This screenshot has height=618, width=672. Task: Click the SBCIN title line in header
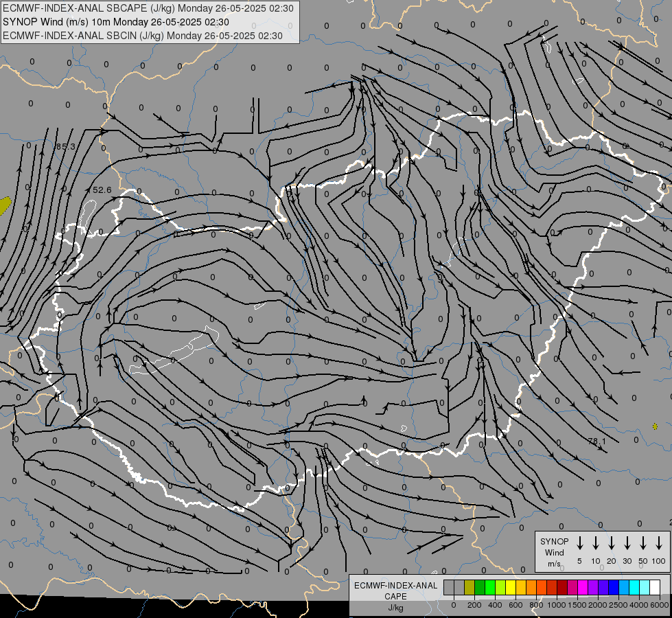click(x=143, y=36)
